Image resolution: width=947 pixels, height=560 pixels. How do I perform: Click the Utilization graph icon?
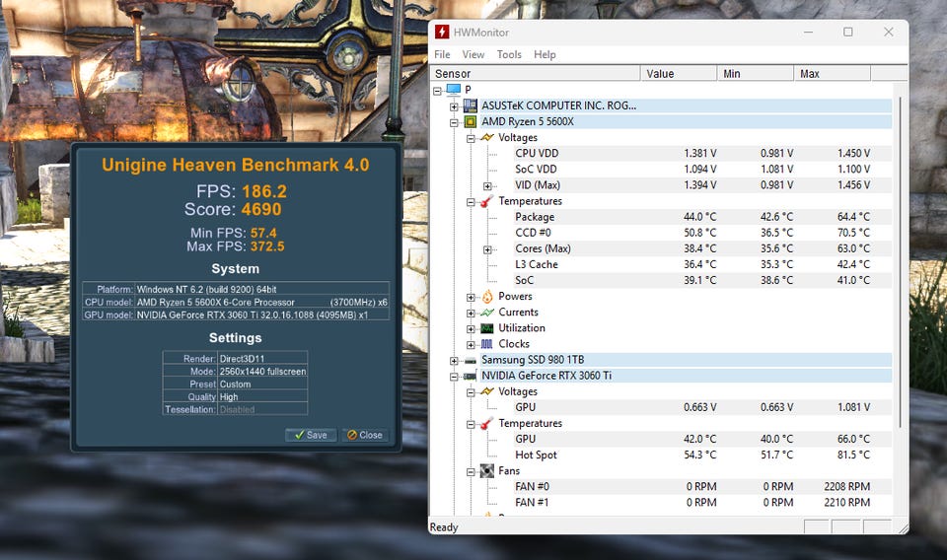486,328
